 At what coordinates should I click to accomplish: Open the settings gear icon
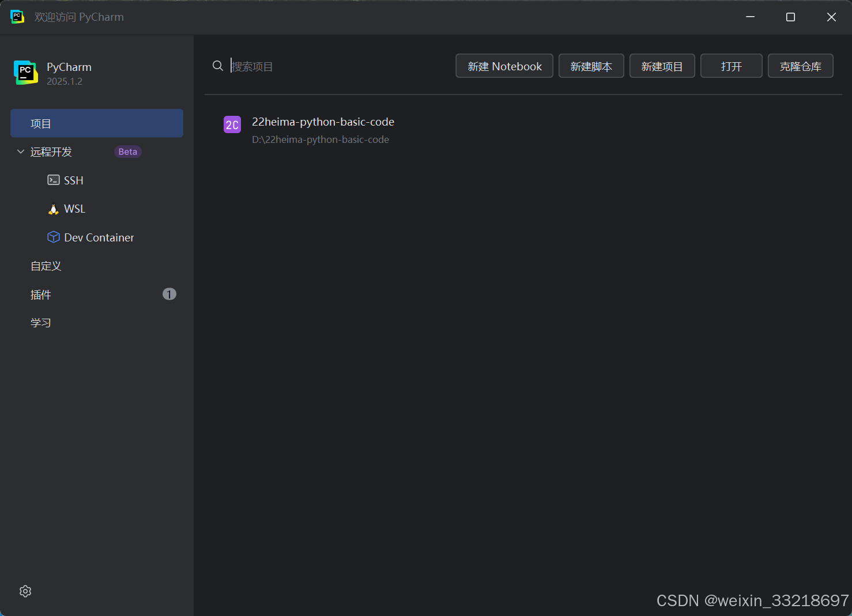[x=25, y=591]
